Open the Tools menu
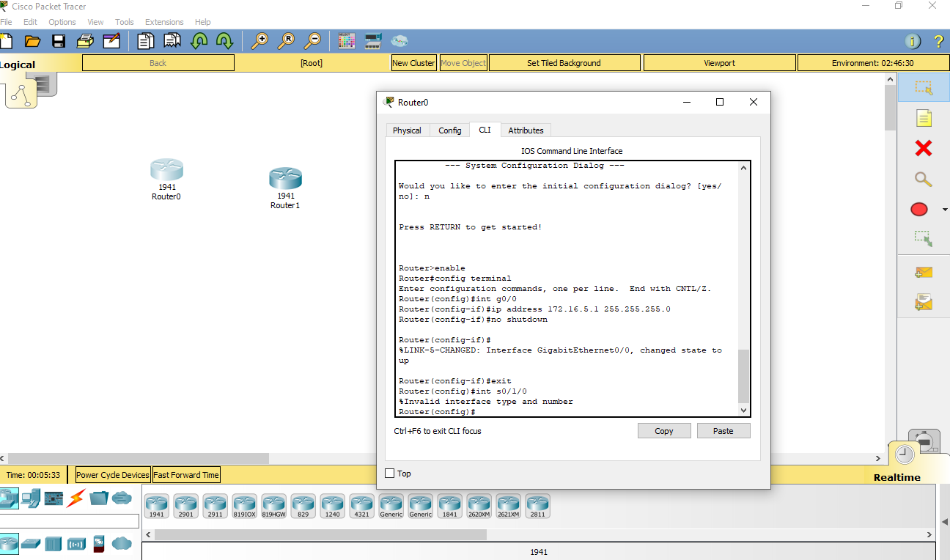This screenshot has height=560, width=950. tap(125, 22)
